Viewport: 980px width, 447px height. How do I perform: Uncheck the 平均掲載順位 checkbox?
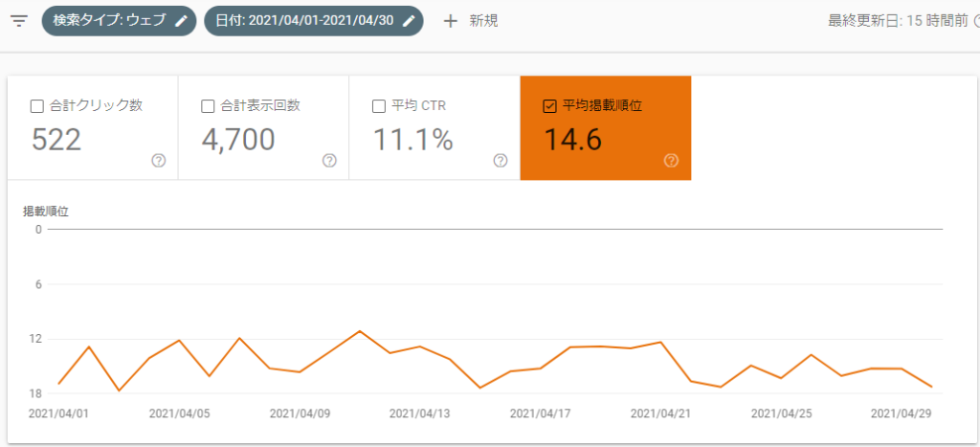click(549, 106)
